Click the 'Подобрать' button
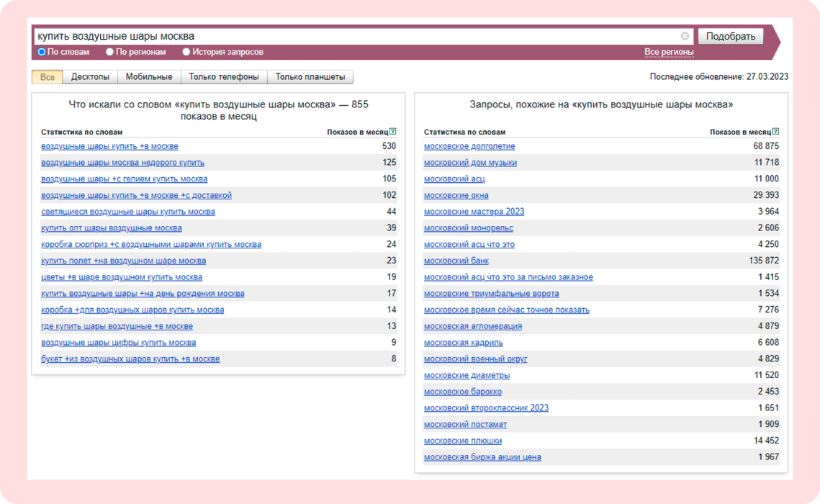Image resolution: width=820 pixels, height=504 pixels. [731, 36]
